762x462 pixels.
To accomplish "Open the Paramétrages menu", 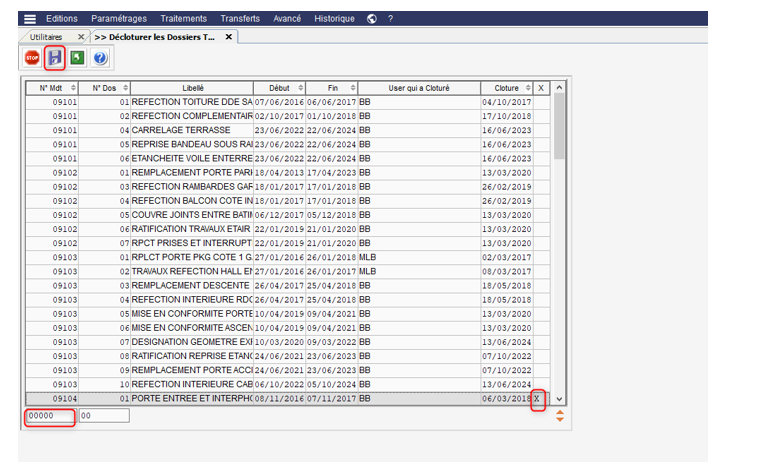I will (x=118, y=19).
